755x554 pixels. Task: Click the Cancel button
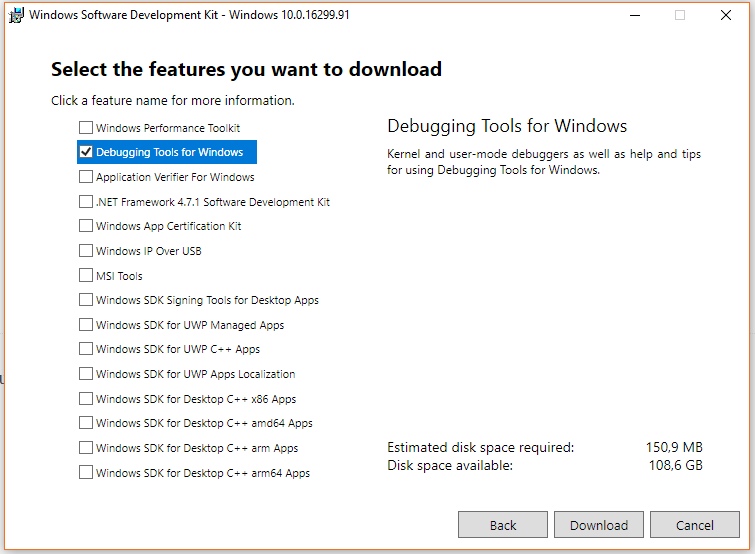point(694,525)
